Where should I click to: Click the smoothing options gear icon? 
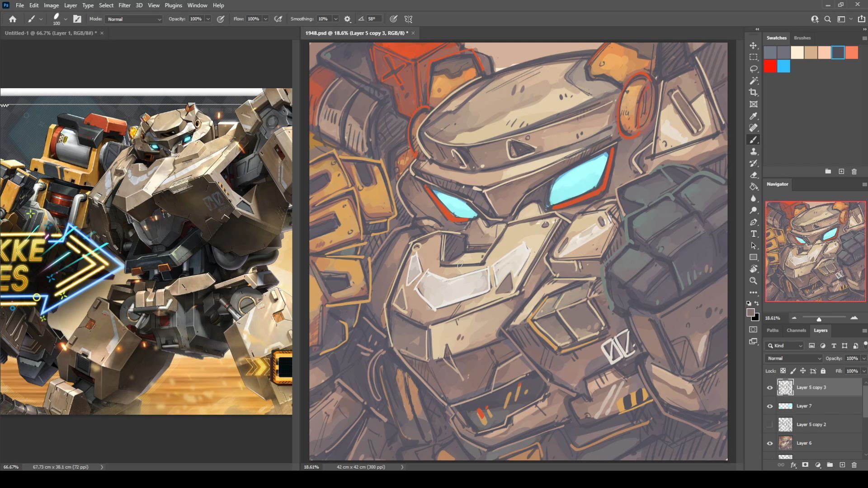[x=347, y=19]
